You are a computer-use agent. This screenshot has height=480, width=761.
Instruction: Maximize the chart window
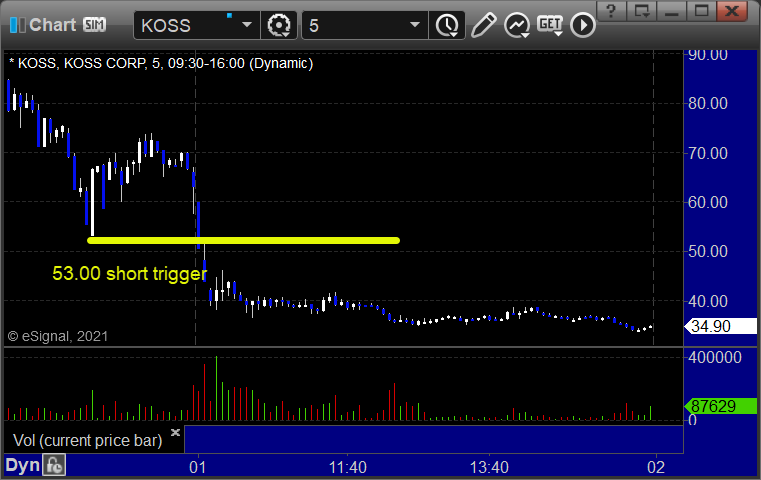point(701,11)
